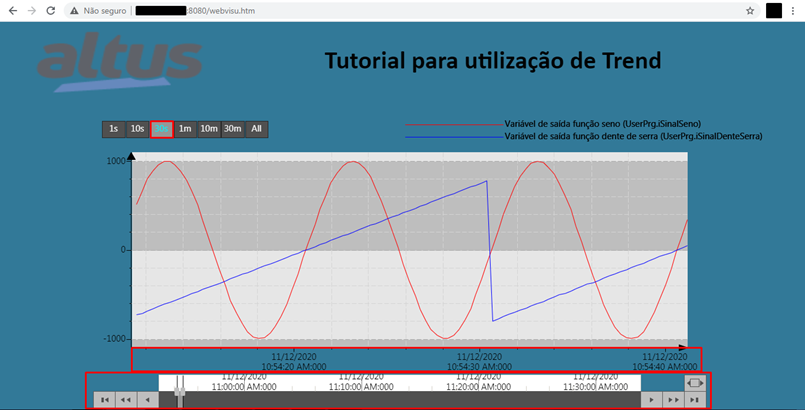The image size is (805, 410).
Task: Click the fit-range icon above the skip-to-end button
Action: [695, 382]
